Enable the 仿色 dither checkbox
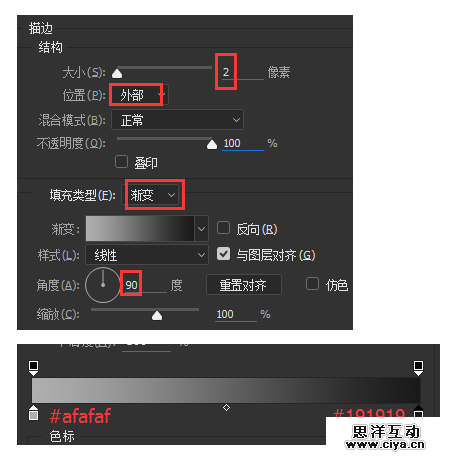The image size is (454, 460). coord(312,284)
